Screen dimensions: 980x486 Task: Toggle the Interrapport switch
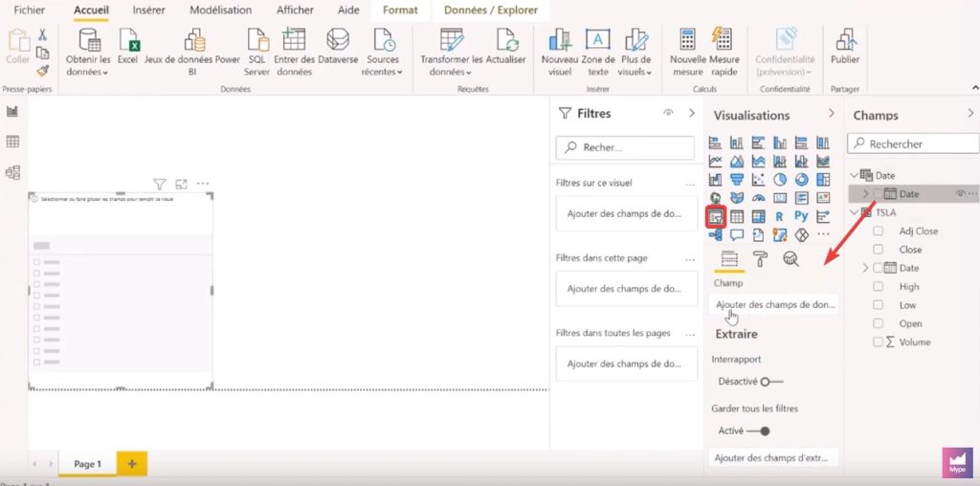pos(772,382)
